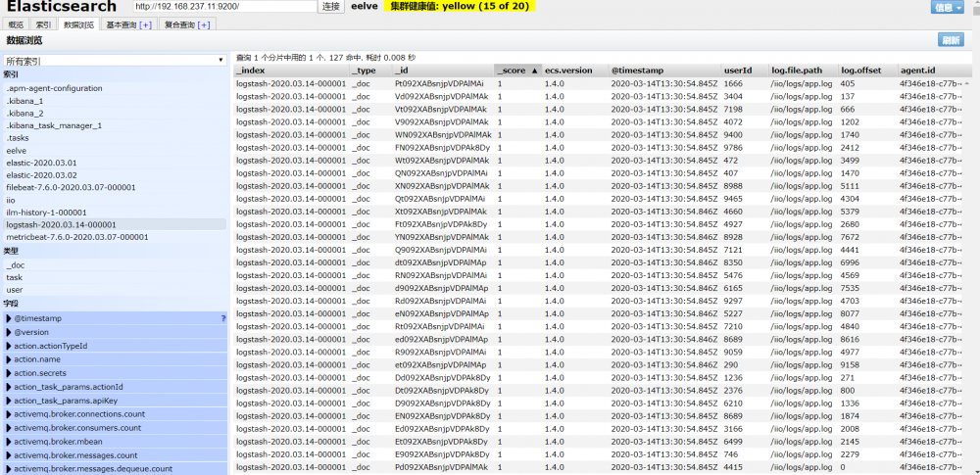Select the iio index
Image resolution: width=980 pixels, height=475 pixels.
(x=115, y=200)
